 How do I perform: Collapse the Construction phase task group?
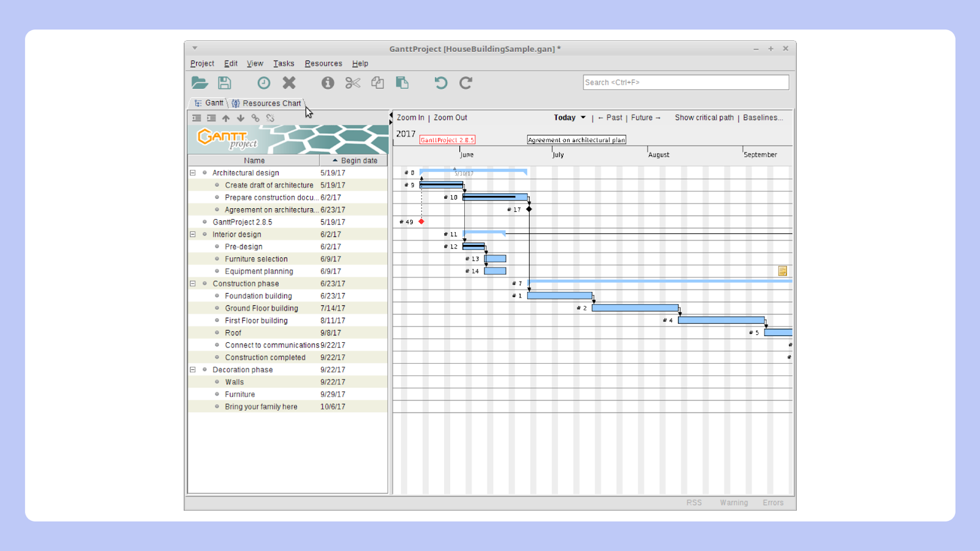193,284
